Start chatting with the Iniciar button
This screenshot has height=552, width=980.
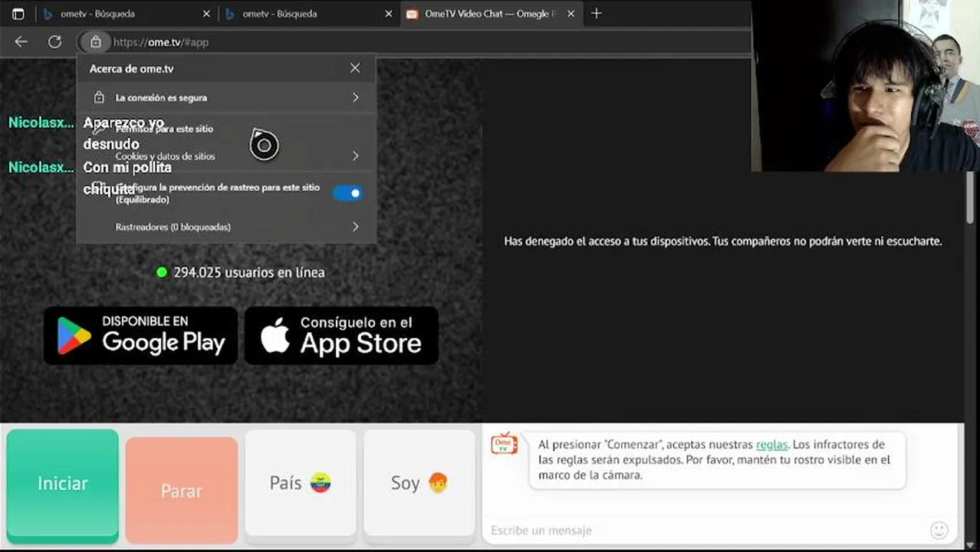coord(63,485)
